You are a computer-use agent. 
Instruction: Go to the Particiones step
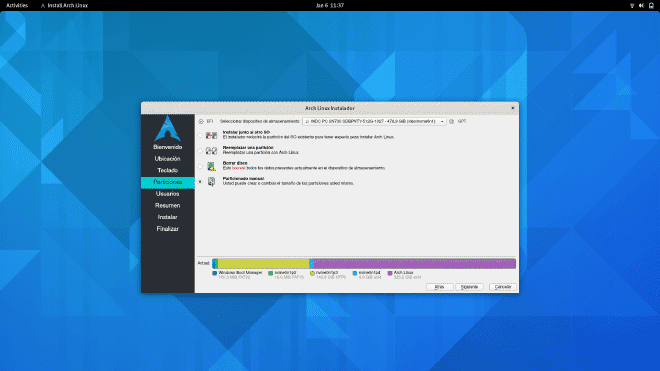click(168, 182)
